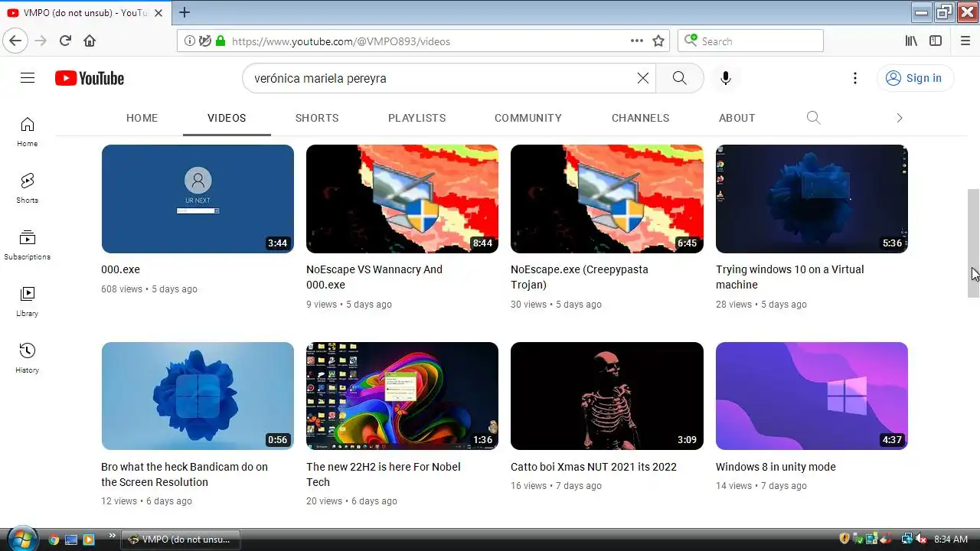The image size is (980, 551).
Task: Play the 000.exe thumbnail lasting 3:44
Action: click(198, 199)
